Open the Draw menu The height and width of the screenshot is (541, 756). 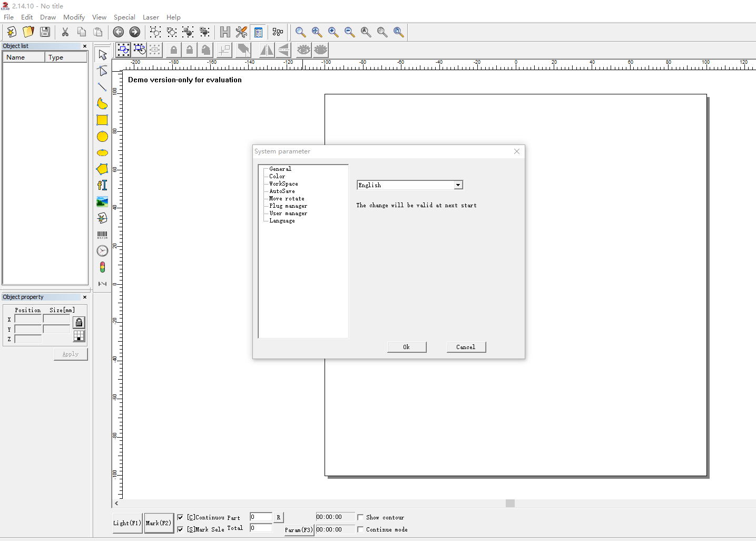pyautogui.click(x=47, y=17)
